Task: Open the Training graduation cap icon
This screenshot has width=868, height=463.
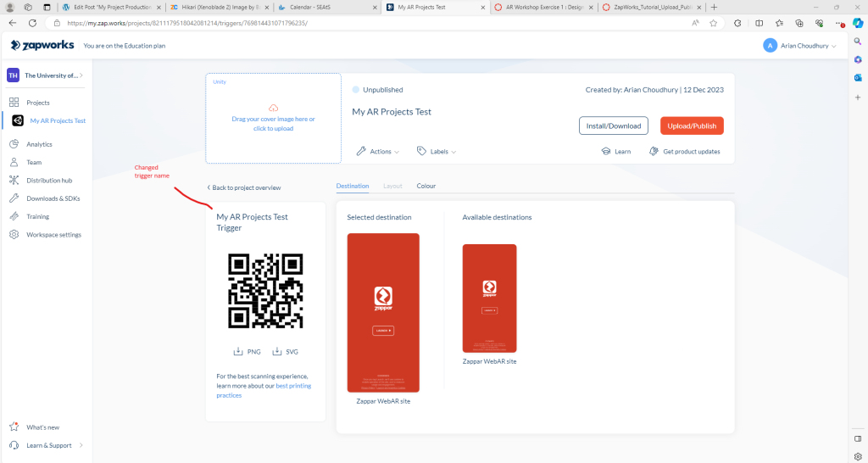Action: 14,216
